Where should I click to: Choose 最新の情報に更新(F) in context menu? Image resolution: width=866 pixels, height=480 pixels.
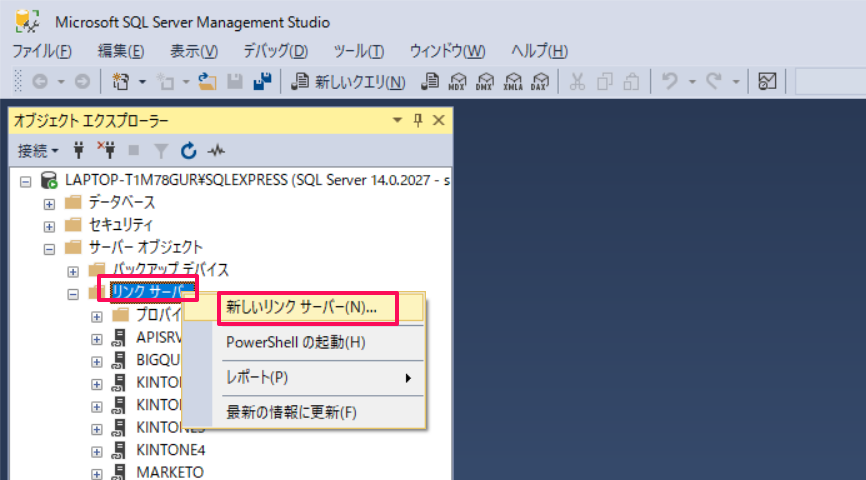click(x=303, y=413)
